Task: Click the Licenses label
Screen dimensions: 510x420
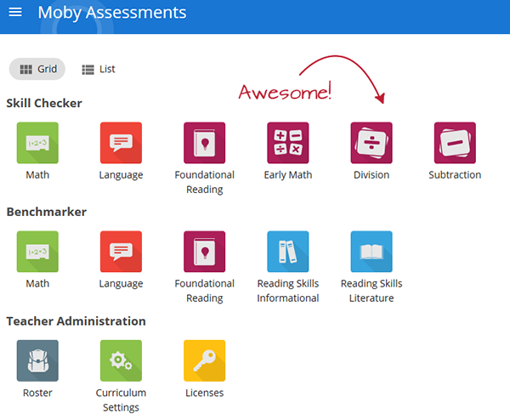Action: coord(205,393)
